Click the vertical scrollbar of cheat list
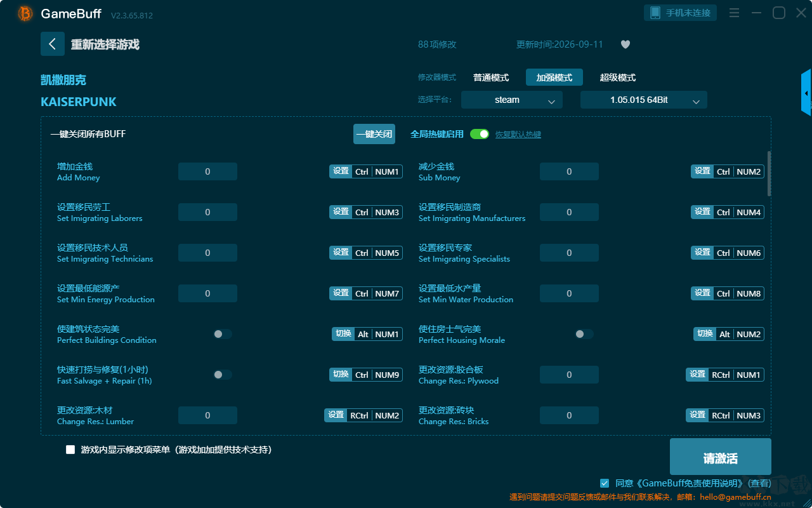812x508 pixels. point(769,173)
